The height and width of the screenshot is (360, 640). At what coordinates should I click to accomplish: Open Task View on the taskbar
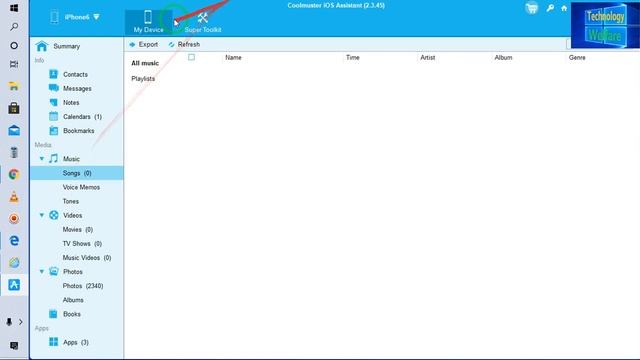pyautogui.click(x=14, y=64)
